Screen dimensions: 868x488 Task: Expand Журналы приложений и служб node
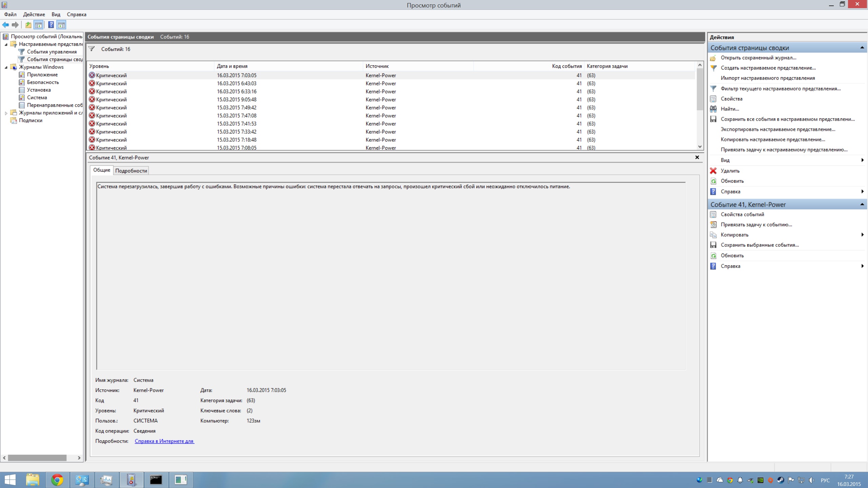(6, 113)
